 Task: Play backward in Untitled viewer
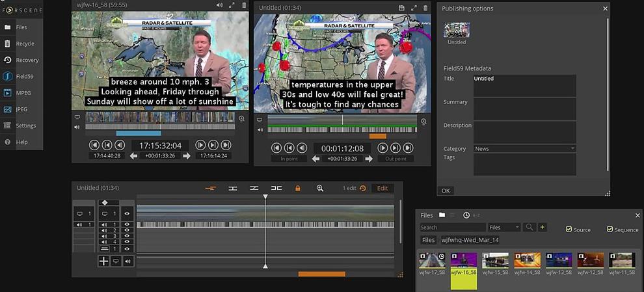tap(302, 148)
